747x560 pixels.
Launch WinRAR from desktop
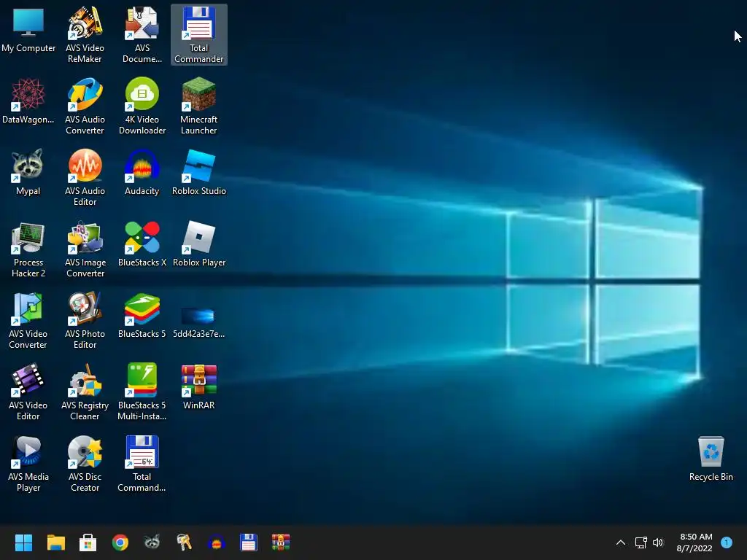[x=198, y=386]
